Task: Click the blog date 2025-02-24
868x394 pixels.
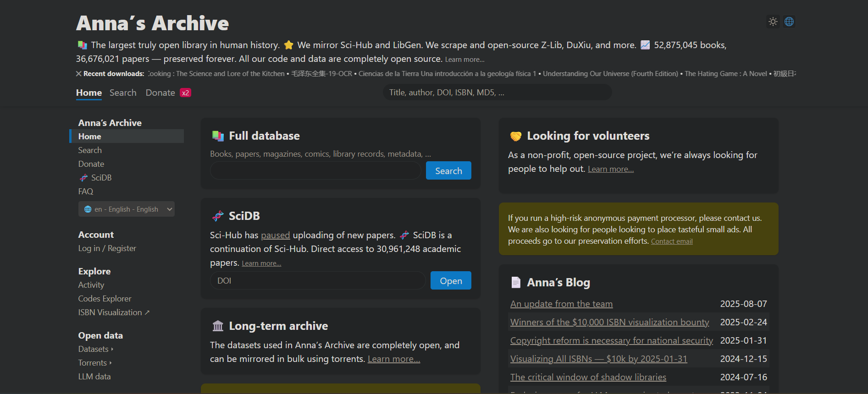Action: pyautogui.click(x=743, y=322)
